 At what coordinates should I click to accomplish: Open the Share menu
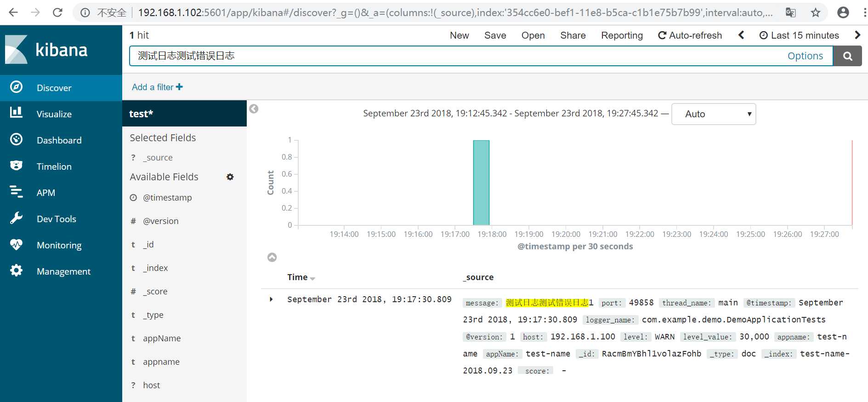(x=573, y=35)
